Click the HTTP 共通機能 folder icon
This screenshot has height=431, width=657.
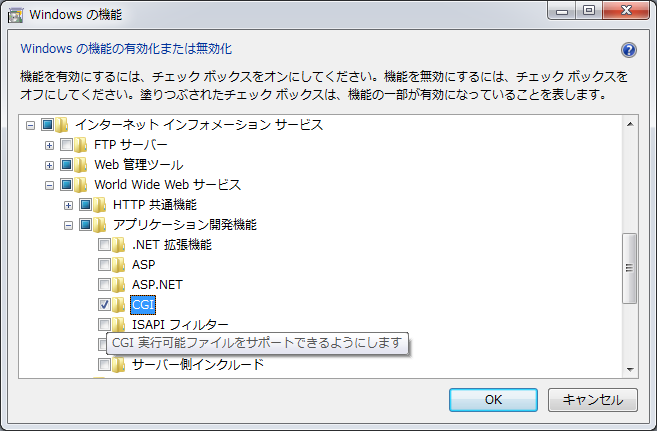(x=99, y=205)
